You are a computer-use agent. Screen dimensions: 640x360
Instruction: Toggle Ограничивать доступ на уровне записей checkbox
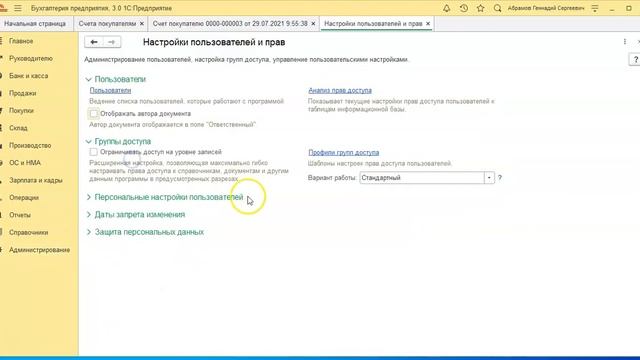(x=93, y=152)
